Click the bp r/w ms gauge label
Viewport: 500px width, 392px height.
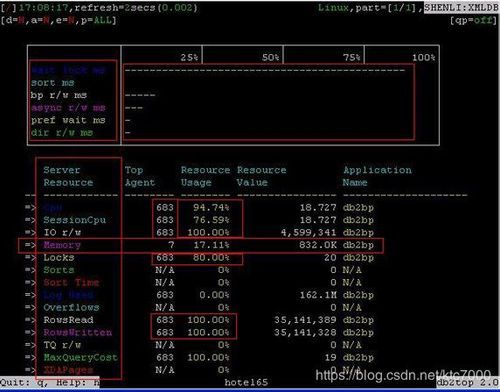point(59,95)
